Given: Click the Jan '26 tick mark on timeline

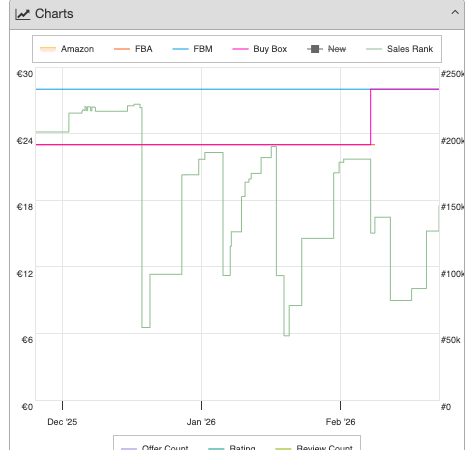Looking at the screenshot, I should (x=201, y=405).
